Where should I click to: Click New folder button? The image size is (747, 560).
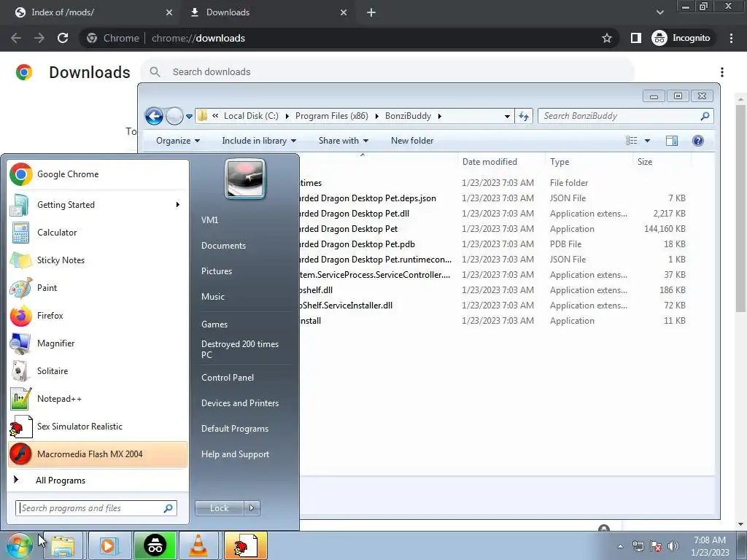(x=412, y=141)
